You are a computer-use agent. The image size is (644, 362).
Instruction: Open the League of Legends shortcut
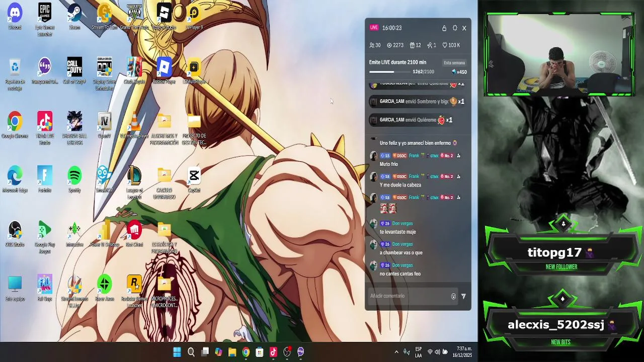click(x=134, y=183)
